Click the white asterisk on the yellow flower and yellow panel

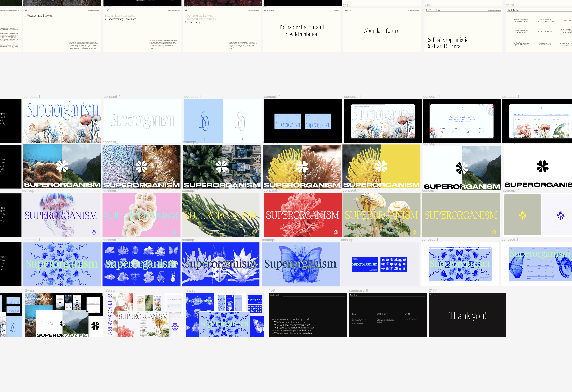pos(381,166)
